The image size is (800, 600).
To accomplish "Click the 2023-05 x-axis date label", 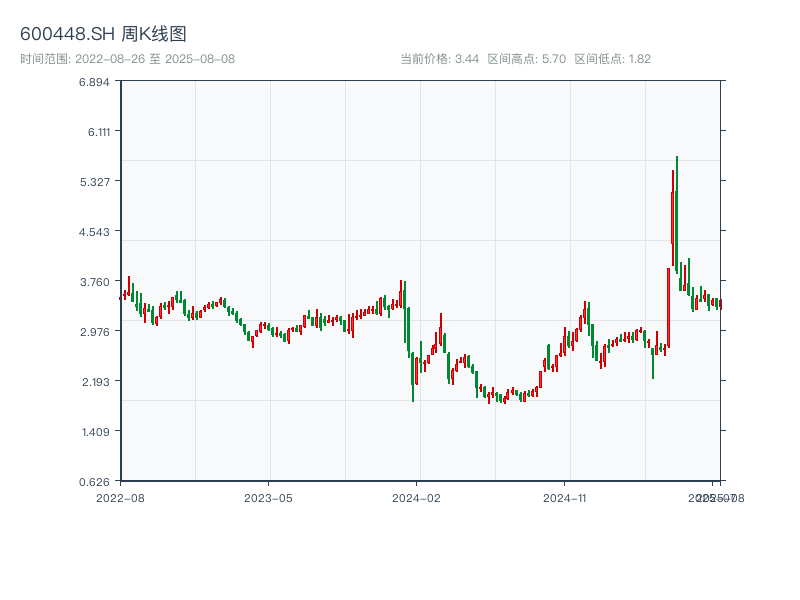I will coord(268,496).
